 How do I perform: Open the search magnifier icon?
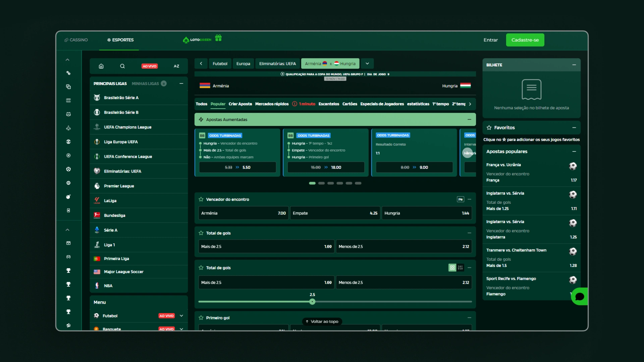click(122, 66)
